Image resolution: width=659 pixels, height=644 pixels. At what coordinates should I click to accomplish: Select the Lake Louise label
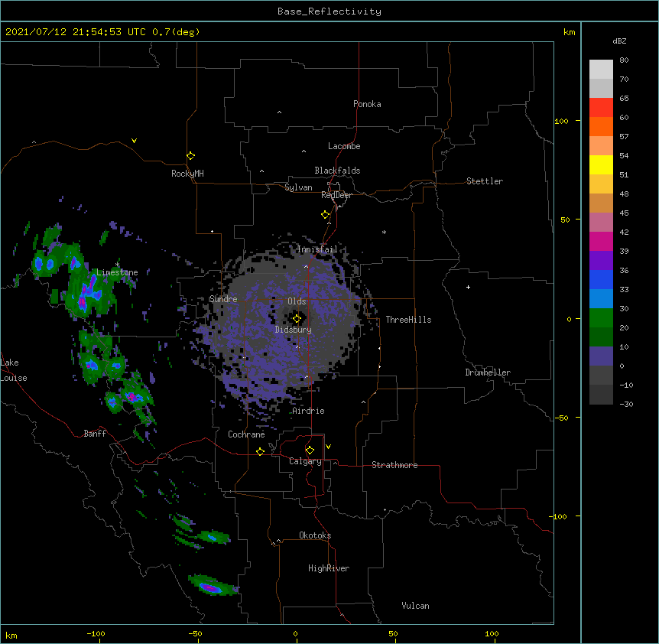(14, 370)
